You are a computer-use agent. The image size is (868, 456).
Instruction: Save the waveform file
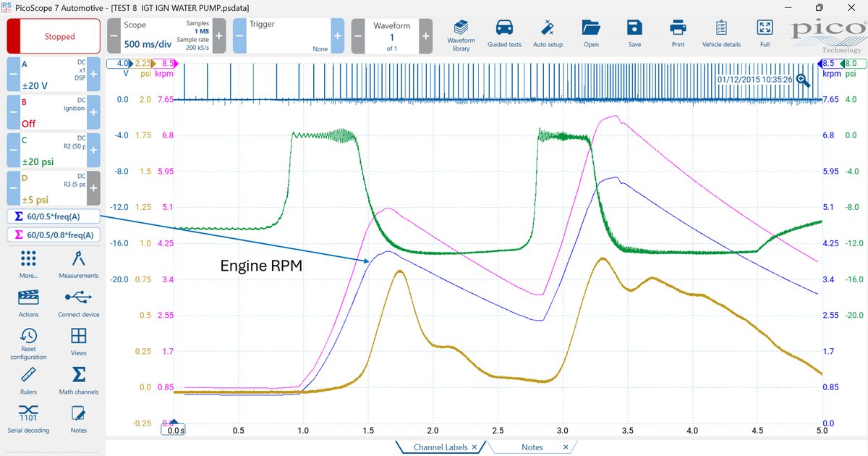[x=634, y=34]
